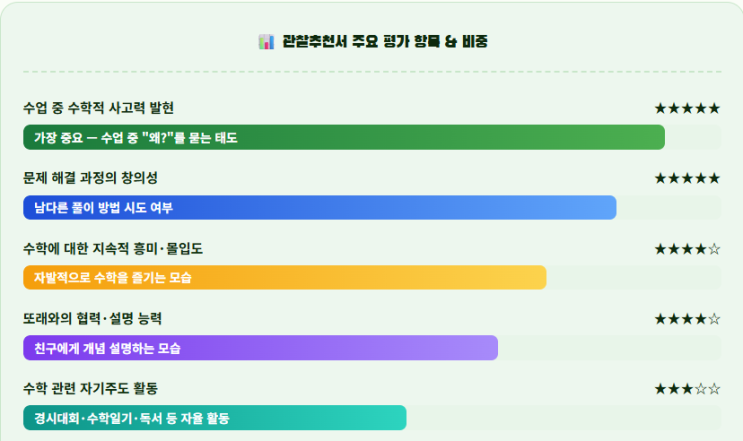Click the purple 친구에게 개념 설명하는 모습 bar
The image size is (743, 441).
click(x=260, y=348)
